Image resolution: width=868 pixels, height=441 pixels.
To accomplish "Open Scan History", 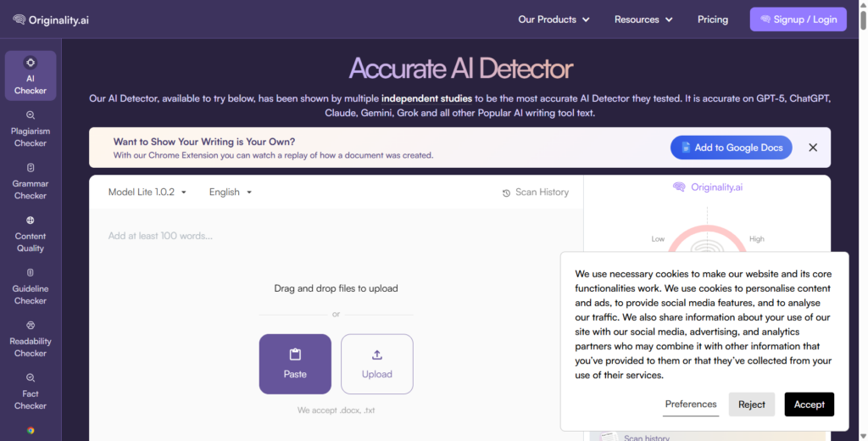I will pyautogui.click(x=536, y=193).
